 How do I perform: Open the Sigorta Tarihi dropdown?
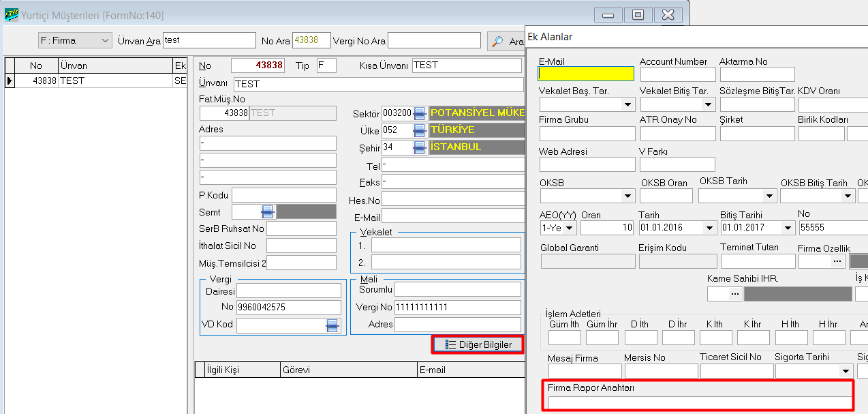click(846, 371)
